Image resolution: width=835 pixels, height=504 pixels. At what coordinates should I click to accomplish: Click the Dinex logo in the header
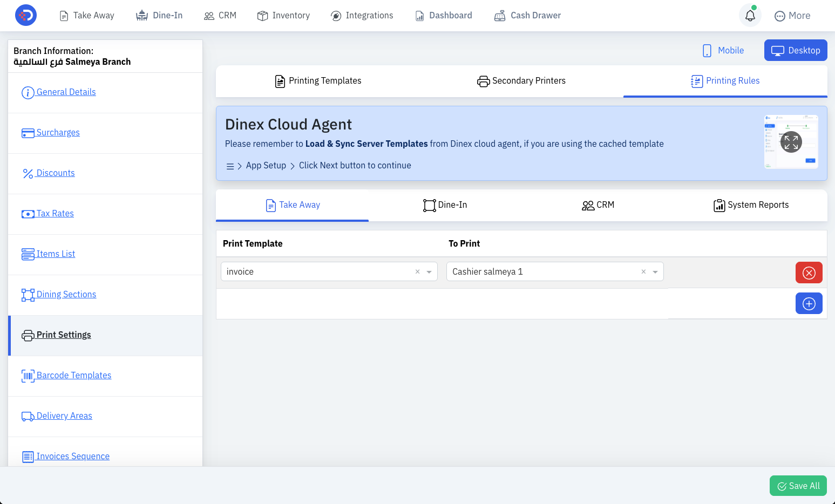tap(26, 15)
